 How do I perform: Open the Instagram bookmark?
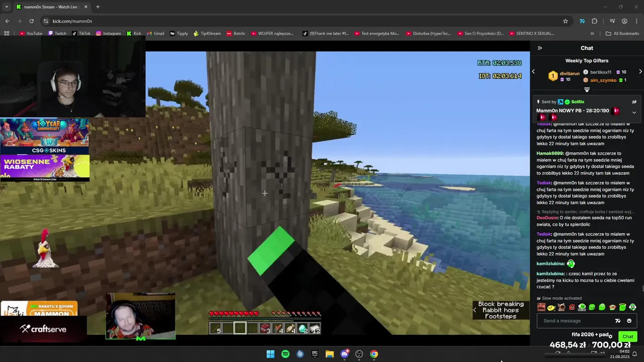tap(108, 33)
